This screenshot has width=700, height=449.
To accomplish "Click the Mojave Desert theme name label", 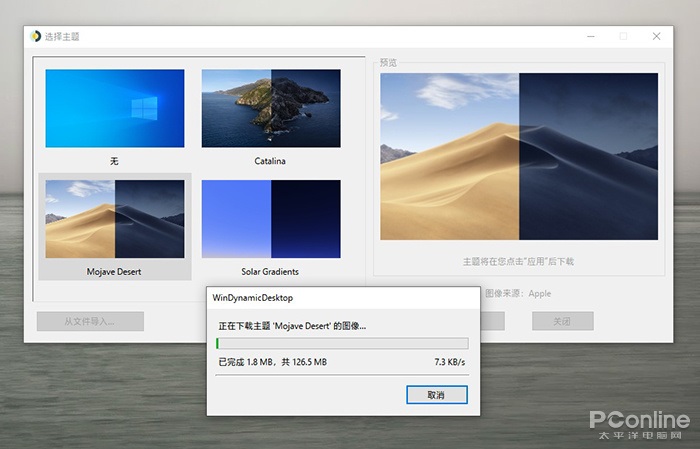I will click(x=114, y=271).
